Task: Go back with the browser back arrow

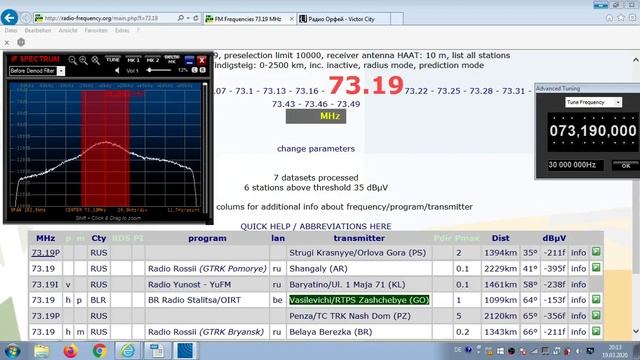Action: point(9,18)
